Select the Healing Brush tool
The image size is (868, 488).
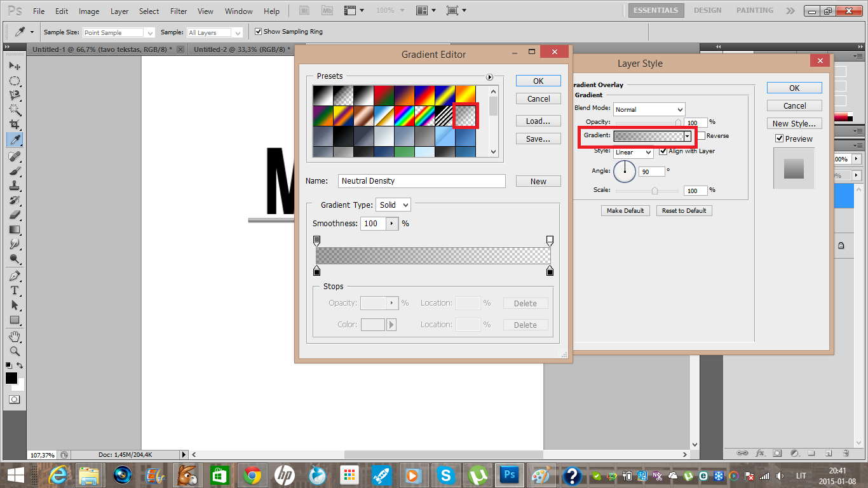pyautogui.click(x=14, y=156)
